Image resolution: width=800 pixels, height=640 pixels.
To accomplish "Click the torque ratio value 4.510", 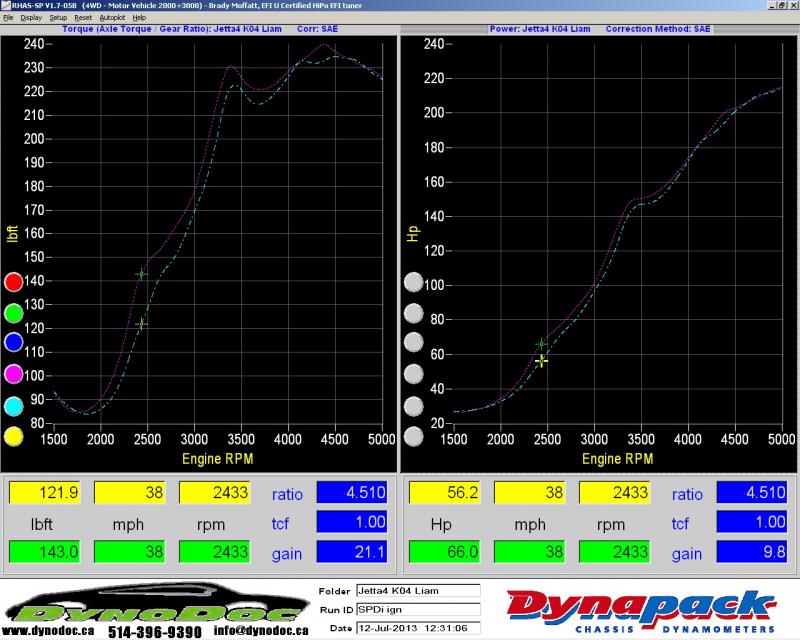I will click(x=350, y=492).
